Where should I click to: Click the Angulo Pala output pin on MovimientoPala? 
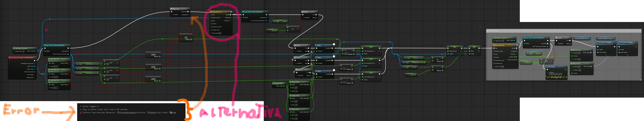[x=516, y=57]
